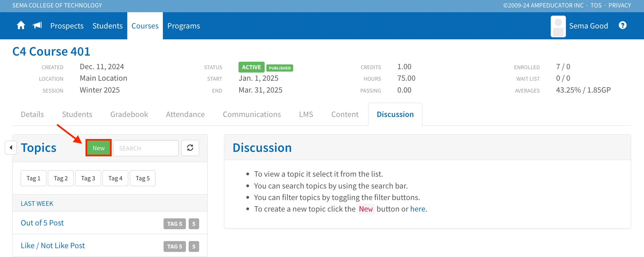
Task: Switch to the Content tab
Action: [x=345, y=114]
